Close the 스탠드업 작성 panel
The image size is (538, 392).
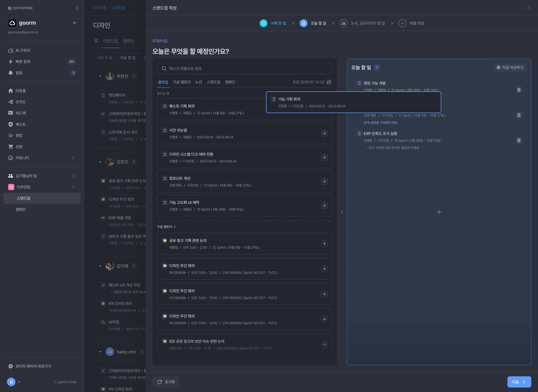(x=528, y=8)
